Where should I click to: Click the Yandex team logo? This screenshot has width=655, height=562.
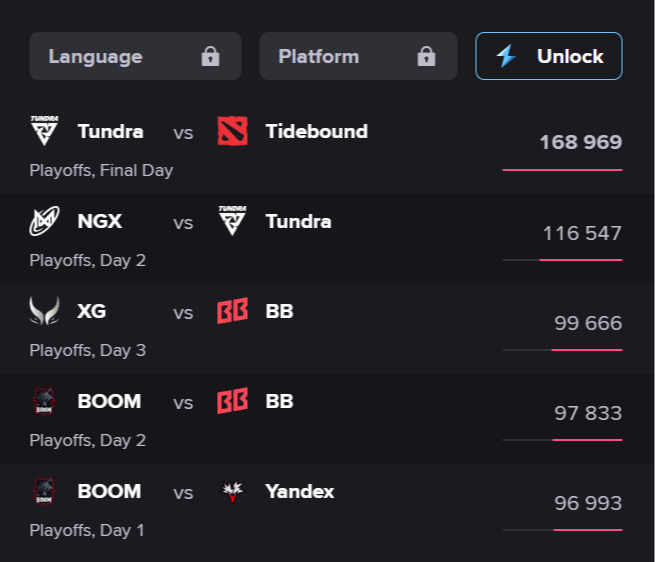click(x=233, y=491)
